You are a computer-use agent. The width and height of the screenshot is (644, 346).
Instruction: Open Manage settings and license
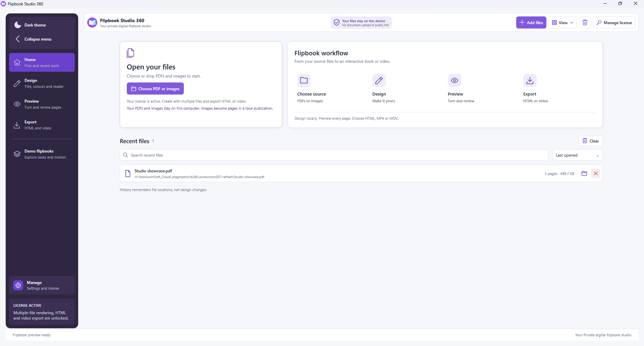point(42,285)
